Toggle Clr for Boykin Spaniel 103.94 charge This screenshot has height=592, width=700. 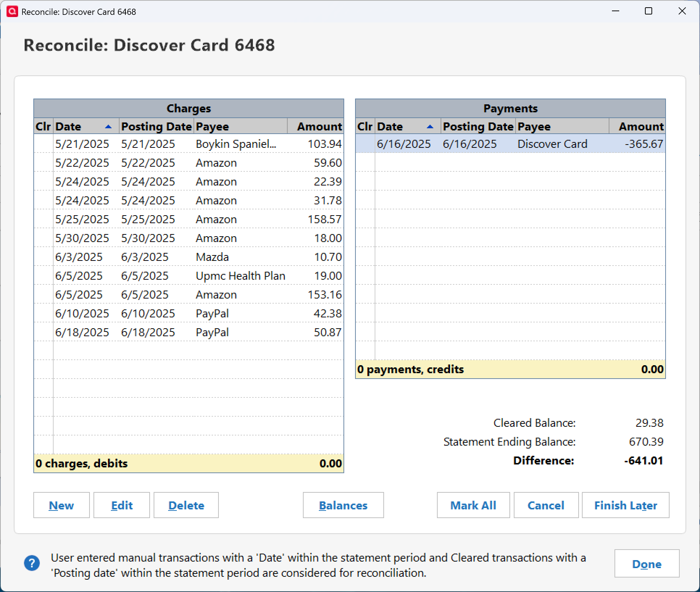pyautogui.click(x=43, y=144)
